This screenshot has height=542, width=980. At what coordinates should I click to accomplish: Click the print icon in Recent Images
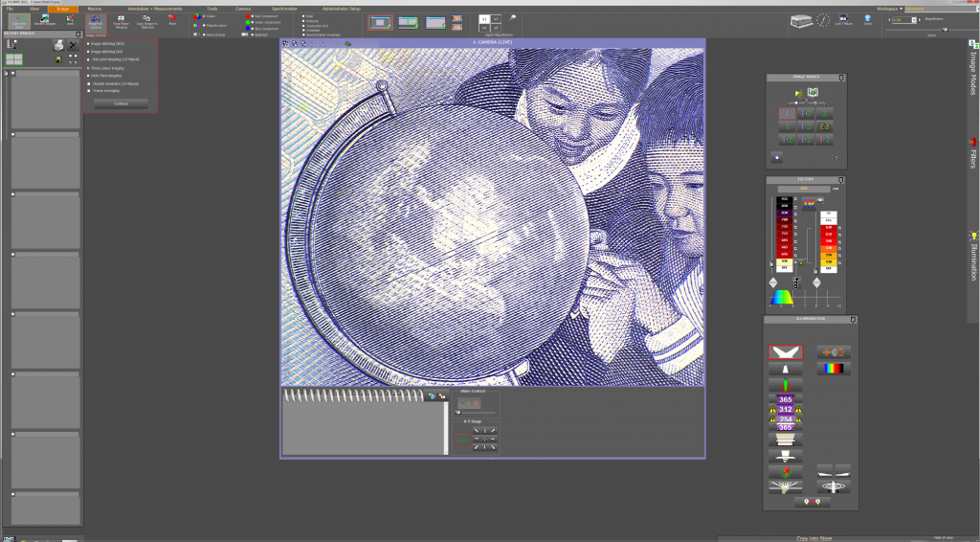click(58, 45)
